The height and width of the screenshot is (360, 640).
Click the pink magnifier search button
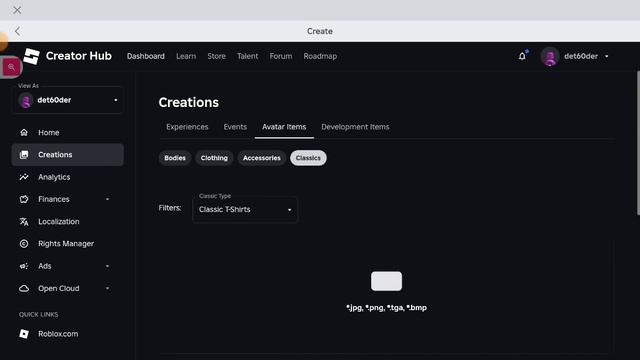click(11, 67)
